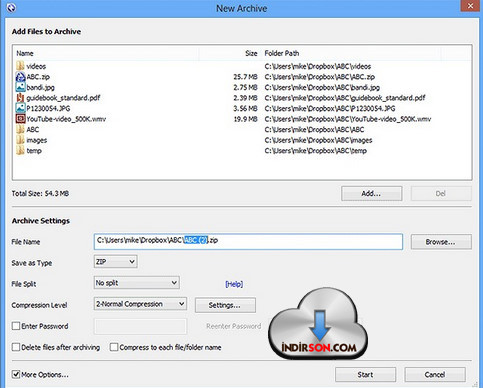Select the videos file name

coord(36,66)
